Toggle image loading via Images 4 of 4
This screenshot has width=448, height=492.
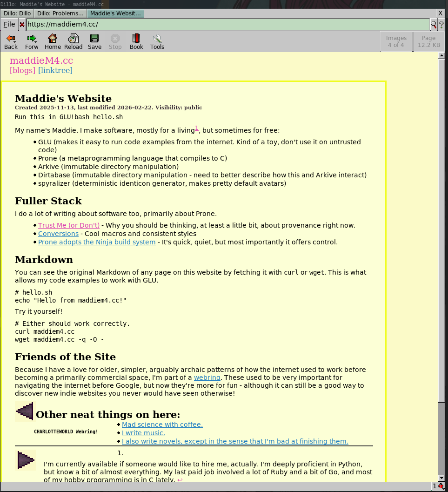coord(396,41)
